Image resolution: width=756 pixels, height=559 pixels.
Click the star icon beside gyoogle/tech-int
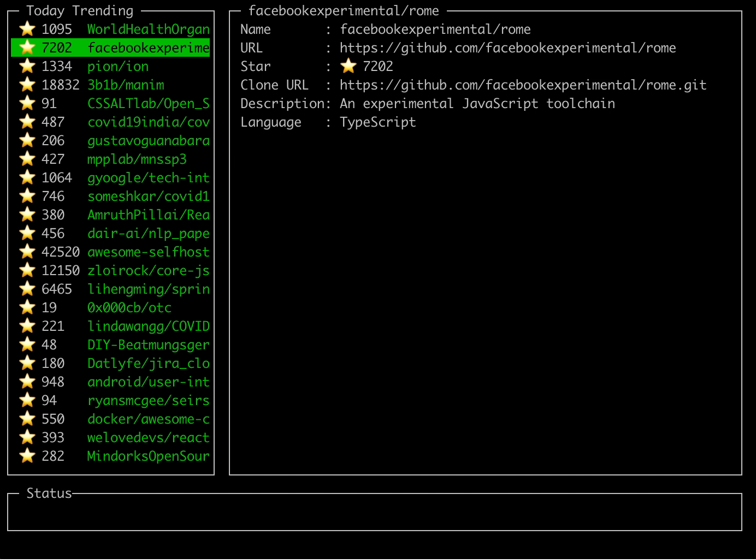tap(27, 177)
